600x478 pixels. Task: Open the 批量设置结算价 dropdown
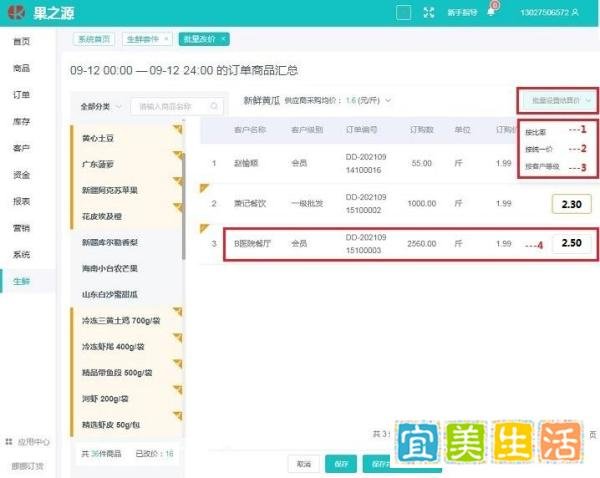(x=558, y=100)
